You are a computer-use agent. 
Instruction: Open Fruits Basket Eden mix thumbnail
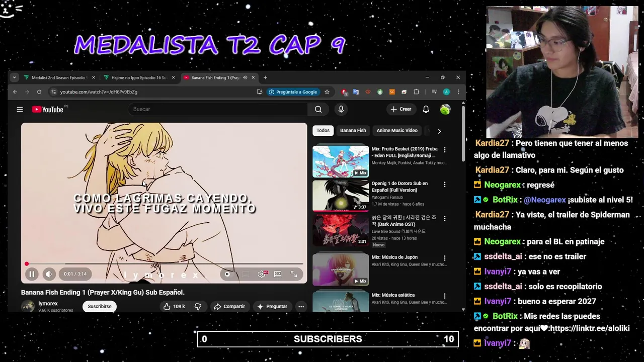point(341,161)
